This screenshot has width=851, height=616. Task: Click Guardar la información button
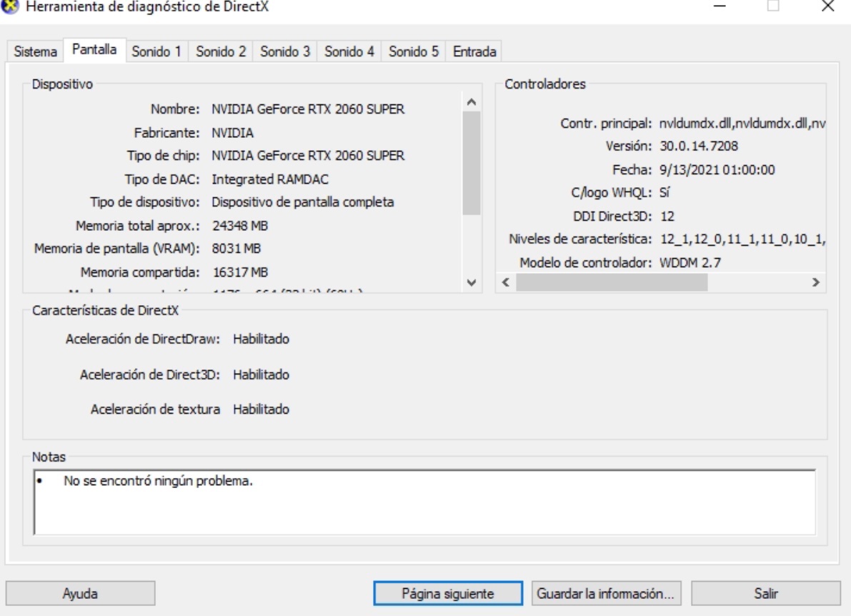tap(605, 593)
